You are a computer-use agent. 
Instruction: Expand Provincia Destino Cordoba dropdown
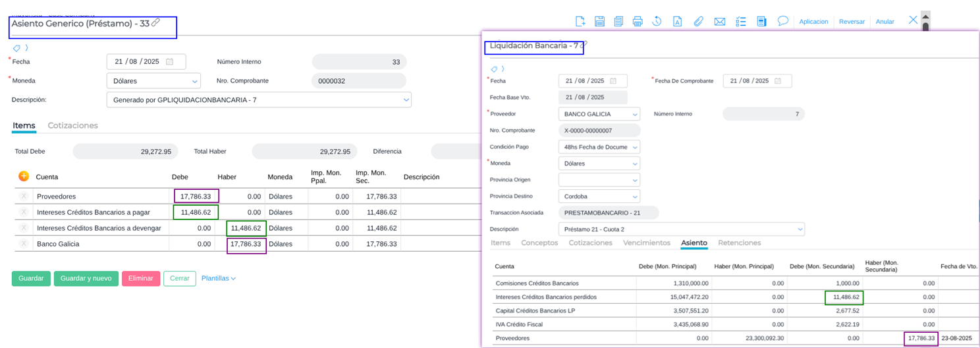[x=599, y=196]
